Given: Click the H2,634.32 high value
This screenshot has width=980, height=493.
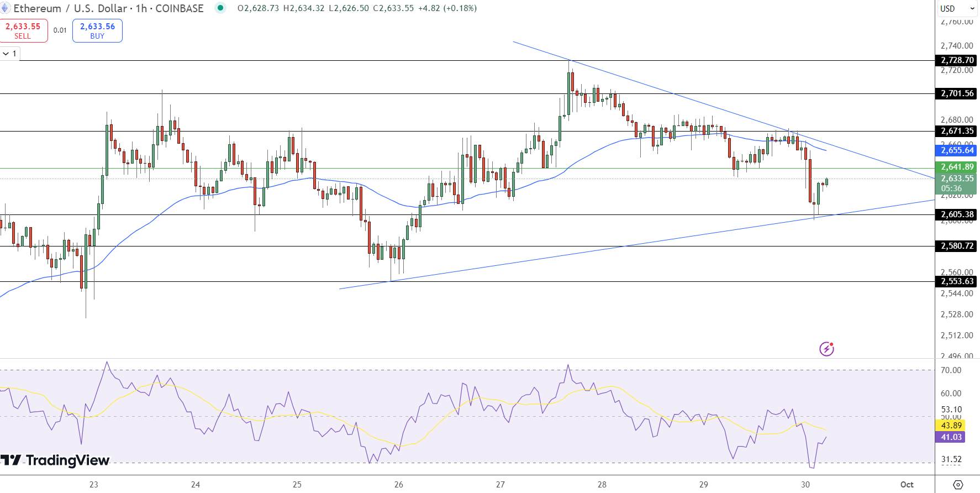Looking at the screenshot, I should 304,8.
